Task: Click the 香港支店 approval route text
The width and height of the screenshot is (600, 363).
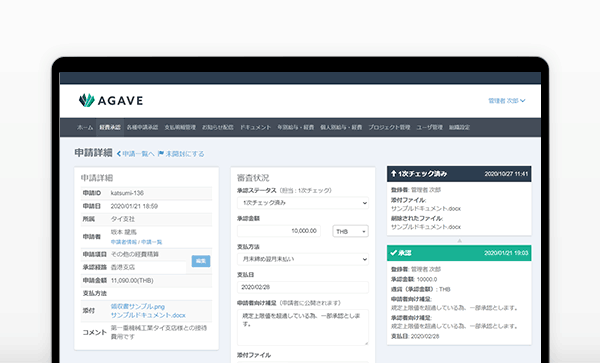Action: (x=122, y=267)
